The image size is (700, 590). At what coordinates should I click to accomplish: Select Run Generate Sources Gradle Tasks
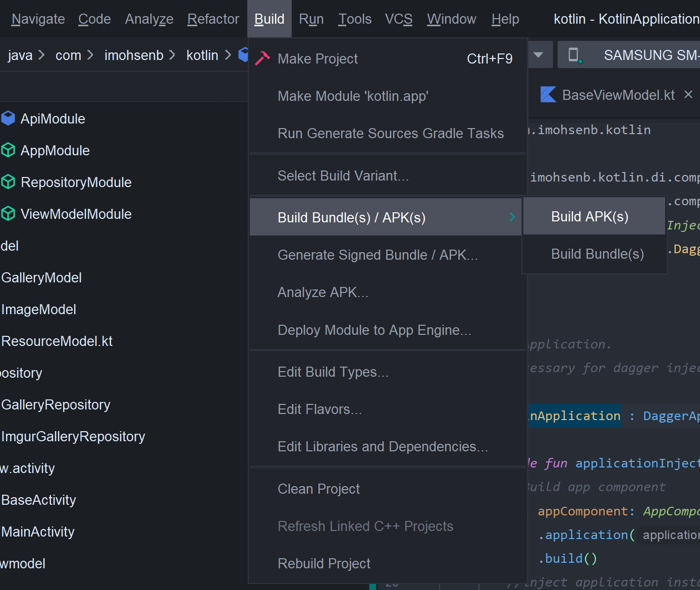[388, 133]
